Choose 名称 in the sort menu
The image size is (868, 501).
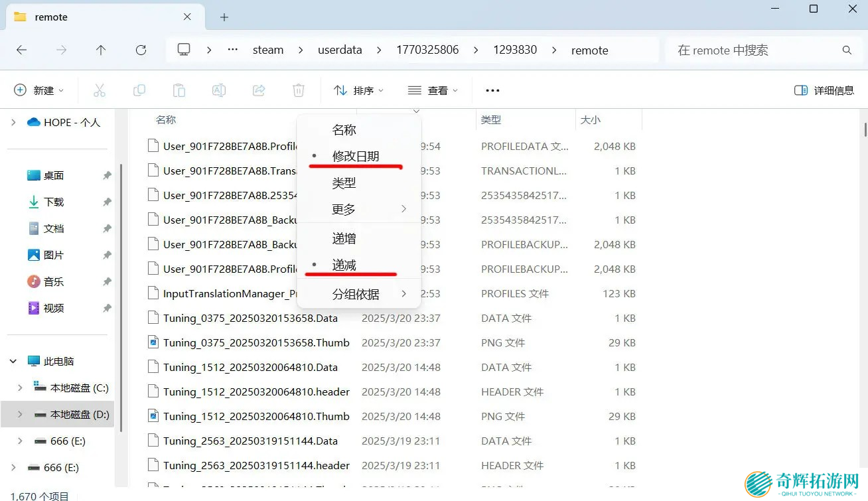click(344, 129)
